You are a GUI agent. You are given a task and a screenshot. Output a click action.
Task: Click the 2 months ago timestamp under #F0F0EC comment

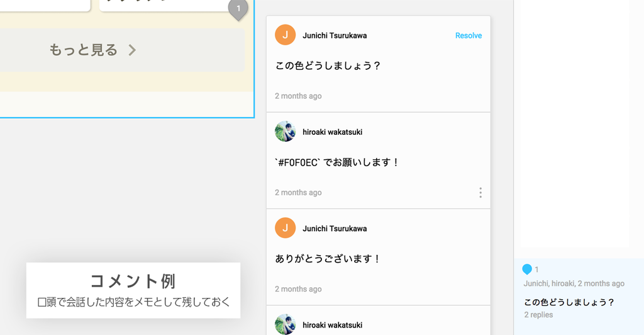298,192
